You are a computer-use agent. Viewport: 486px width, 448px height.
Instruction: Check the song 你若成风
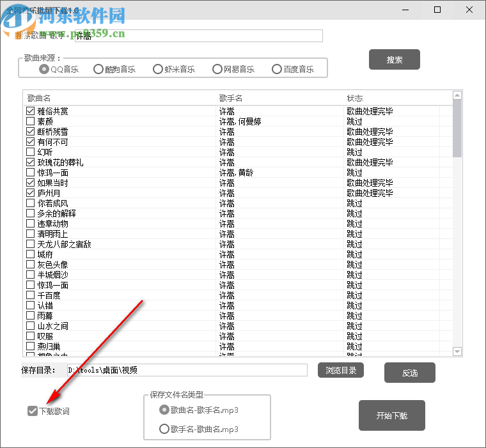(31, 203)
